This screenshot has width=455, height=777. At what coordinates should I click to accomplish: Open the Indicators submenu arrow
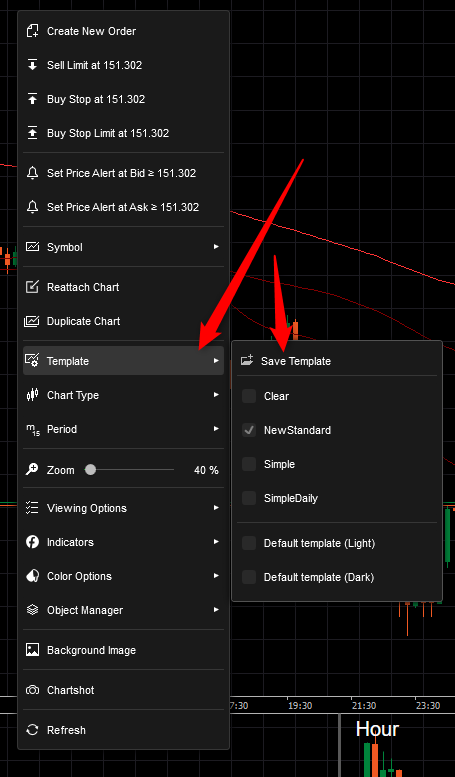(216, 542)
